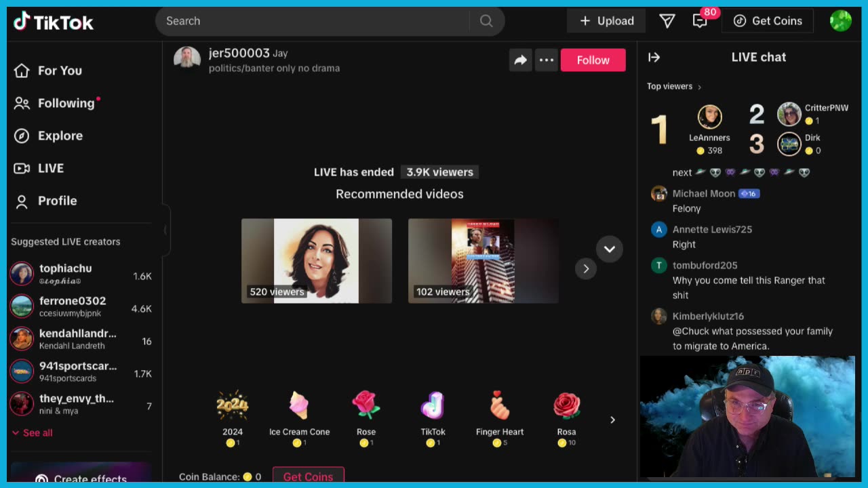
Task: Click Michael Moon's chat avatar
Action: (x=659, y=194)
